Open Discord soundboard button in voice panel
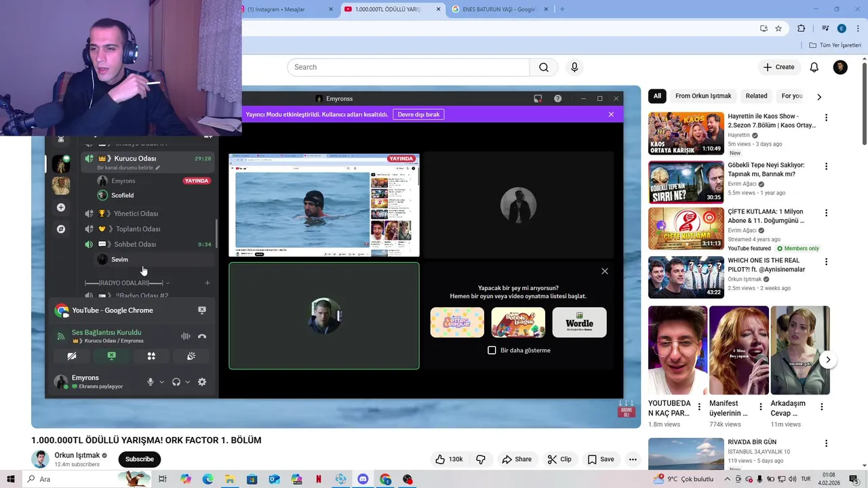Image resolution: width=868 pixels, height=488 pixels. (191, 356)
